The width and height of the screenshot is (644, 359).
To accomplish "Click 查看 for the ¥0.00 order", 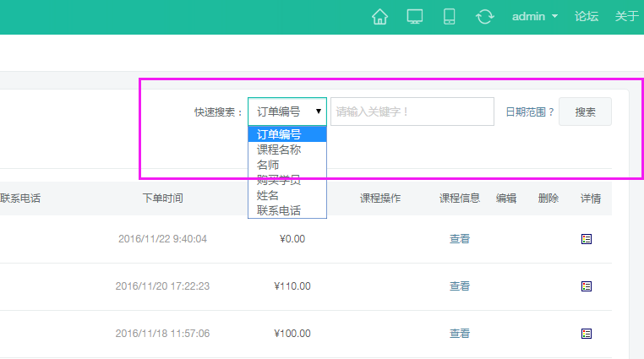I will pyautogui.click(x=460, y=239).
